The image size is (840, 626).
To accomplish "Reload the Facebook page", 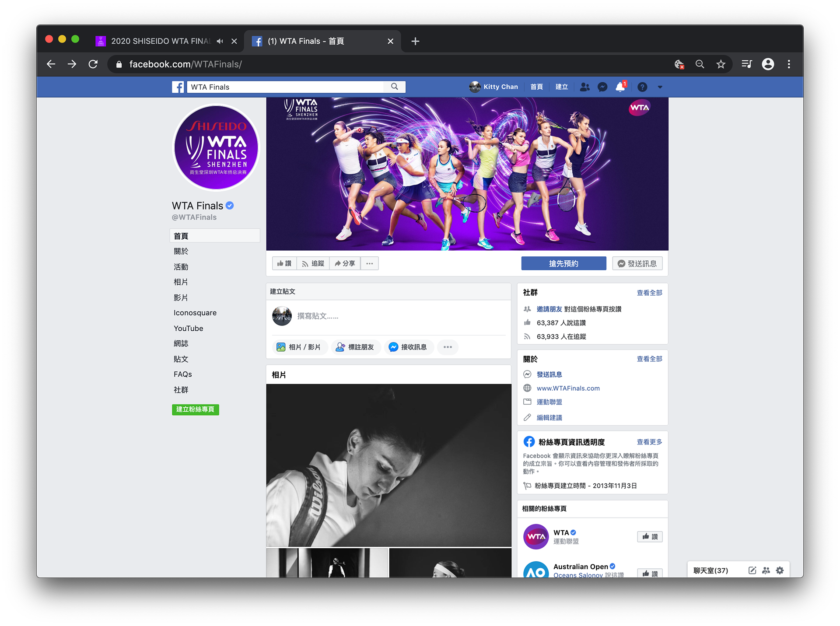I will pos(93,64).
